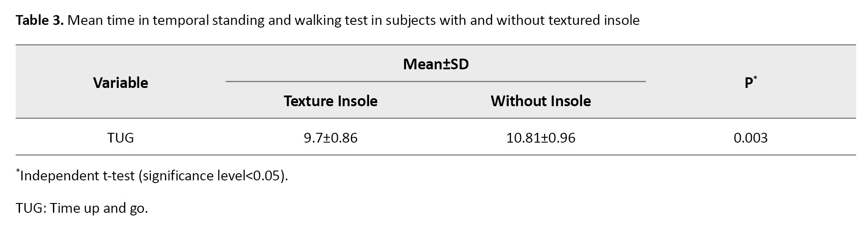Click the TUG: Time up and go note
This screenshot has height=231, width=868.
point(82,208)
